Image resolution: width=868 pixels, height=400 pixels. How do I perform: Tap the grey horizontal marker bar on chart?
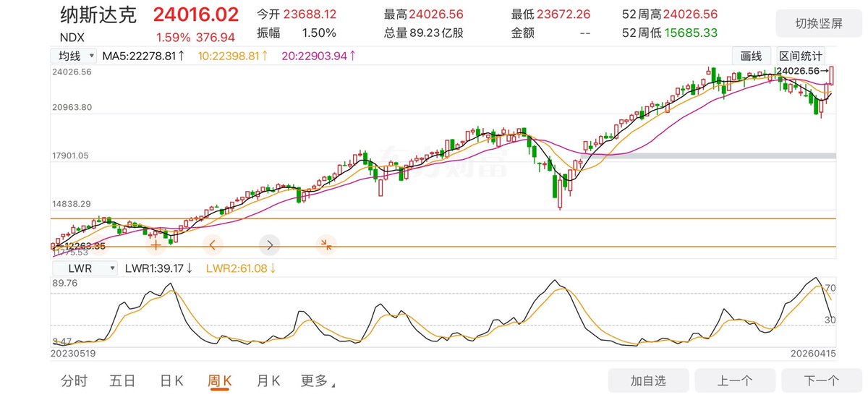707,156
